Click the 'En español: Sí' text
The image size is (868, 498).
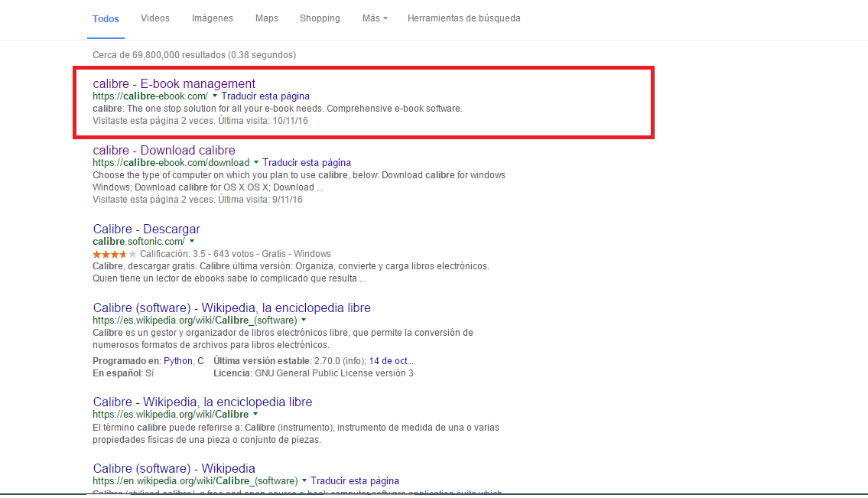123,373
